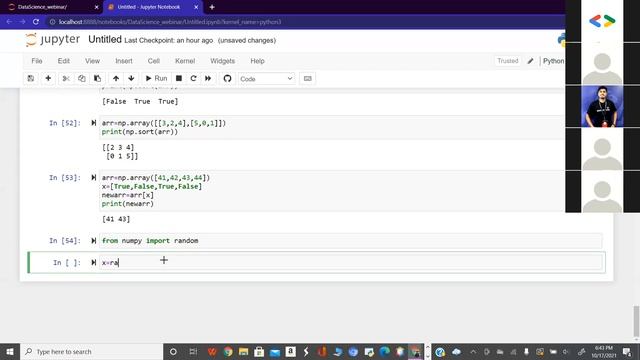The height and width of the screenshot is (360, 640).
Task: Restart the kernel icon
Action: click(x=193, y=78)
